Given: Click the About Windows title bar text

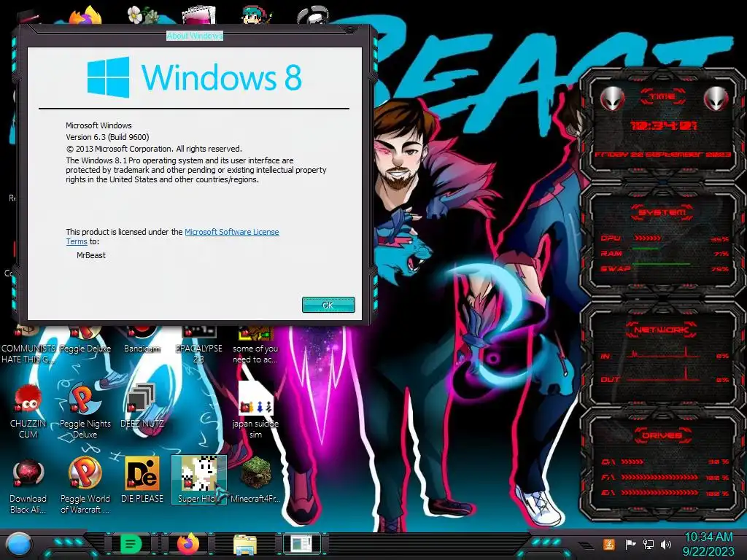Looking at the screenshot, I should coord(194,36).
